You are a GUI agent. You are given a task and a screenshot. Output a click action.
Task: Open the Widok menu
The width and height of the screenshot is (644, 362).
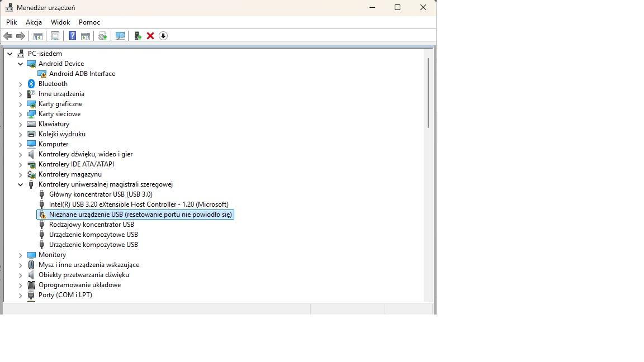60,22
